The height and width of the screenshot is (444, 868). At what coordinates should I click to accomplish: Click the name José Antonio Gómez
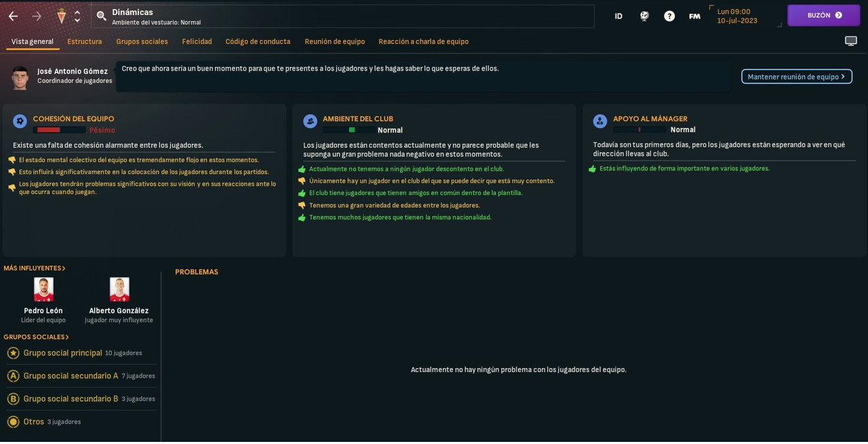pyautogui.click(x=73, y=71)
